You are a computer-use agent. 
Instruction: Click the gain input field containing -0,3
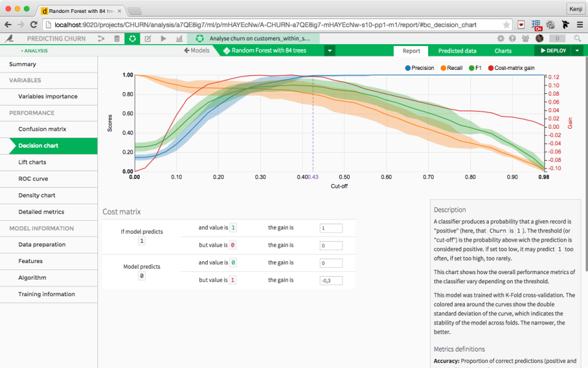331,280
